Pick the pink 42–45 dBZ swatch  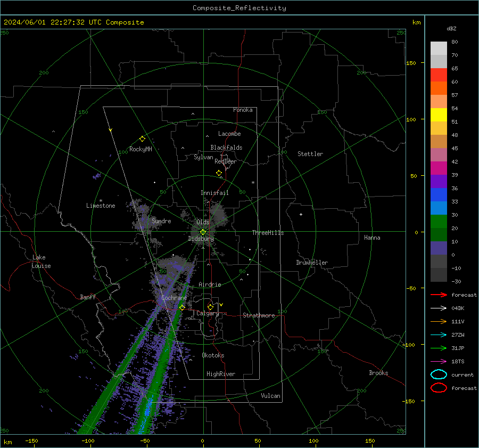pyautogui.click(x=439, y=155)
